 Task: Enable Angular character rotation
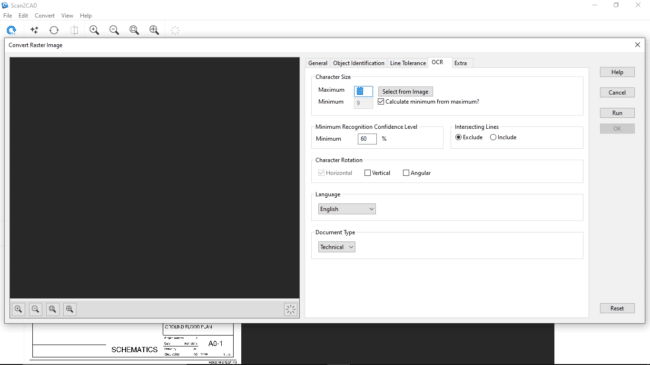406,173
